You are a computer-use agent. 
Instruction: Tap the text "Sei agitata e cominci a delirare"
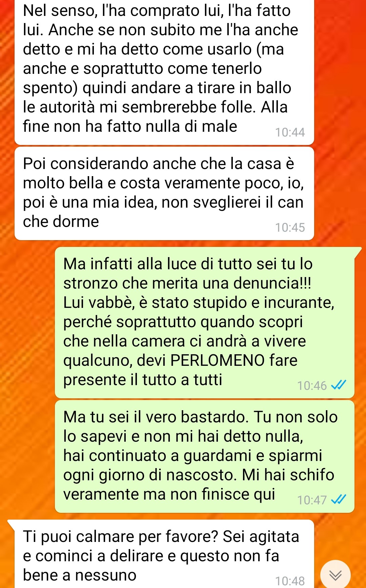161,546
